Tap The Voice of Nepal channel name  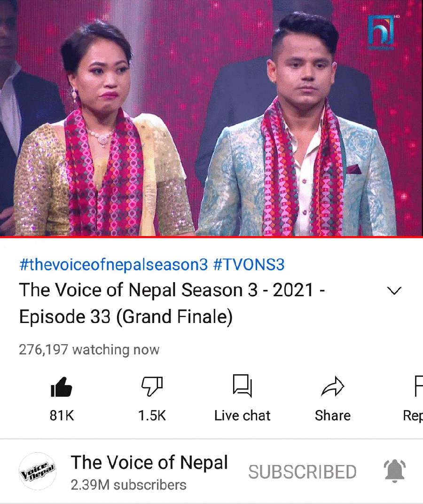[149, 462]
